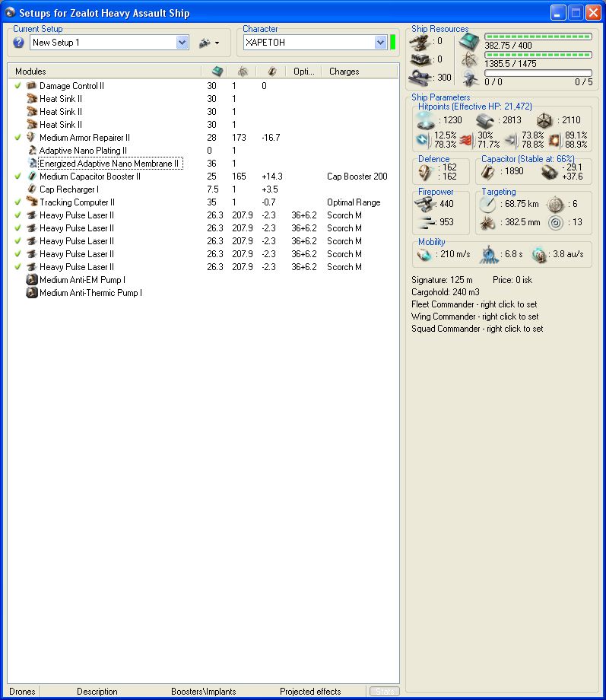Click the capacitor column header icon
The width and height of the screenshot is (606, 700).
pyautogui.click(x=271, y=71)
